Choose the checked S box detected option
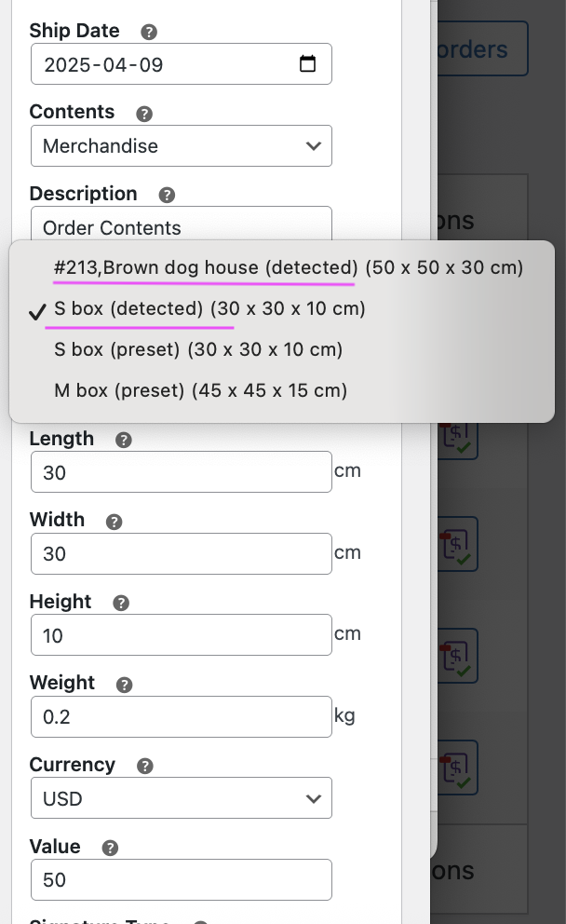Screen dimensions: 566x924 [209, 309]
